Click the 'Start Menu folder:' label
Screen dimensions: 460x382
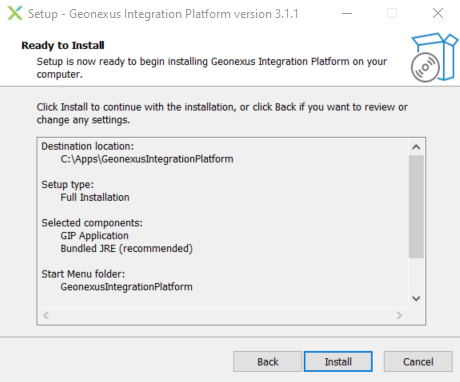[83, 274]
